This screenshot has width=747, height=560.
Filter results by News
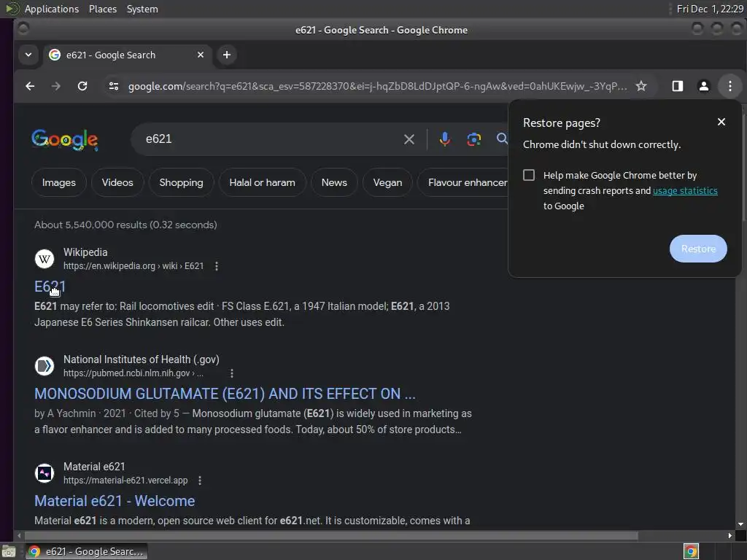pos(334,182)
